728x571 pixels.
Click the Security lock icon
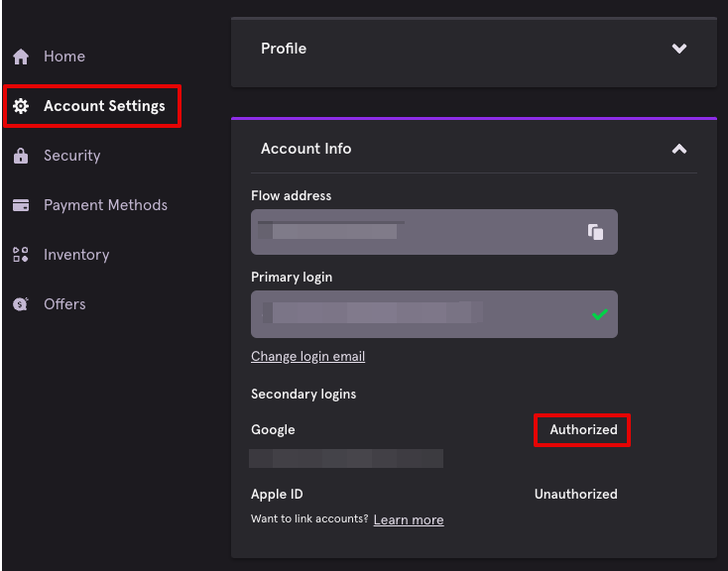tap(21, 156)
